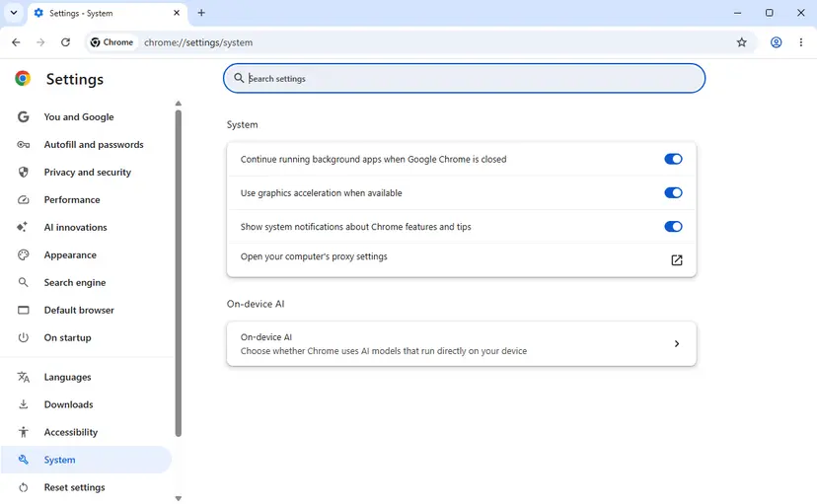Click the Google G icon in sidebar
The height and width of the screenshot is (504, 817).
pos(23,117)
